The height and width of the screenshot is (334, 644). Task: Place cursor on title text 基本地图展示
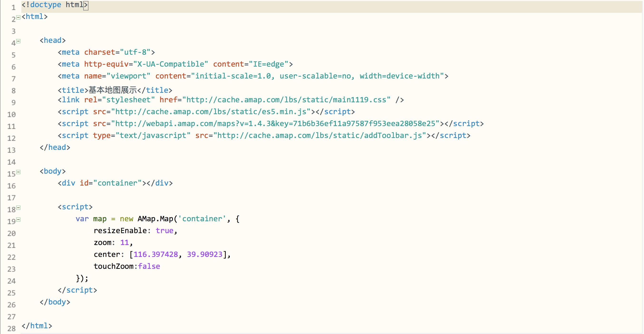[113, 90]
